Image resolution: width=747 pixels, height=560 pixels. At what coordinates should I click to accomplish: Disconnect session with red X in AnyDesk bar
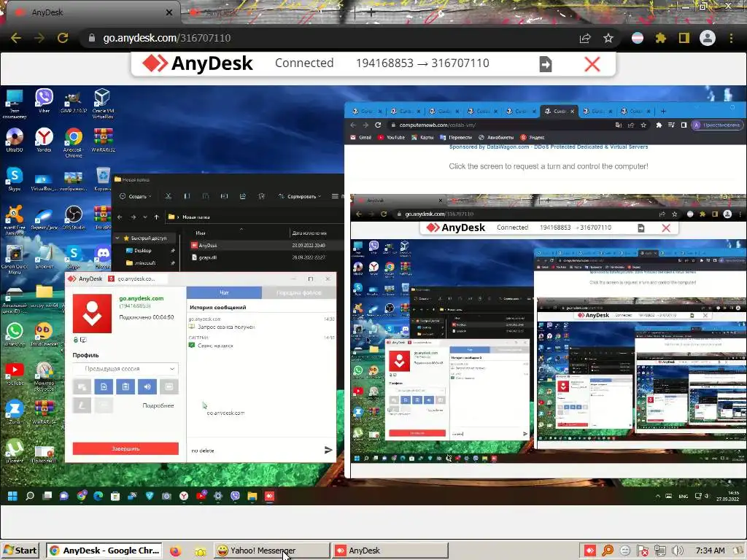(x=592, y=64)
